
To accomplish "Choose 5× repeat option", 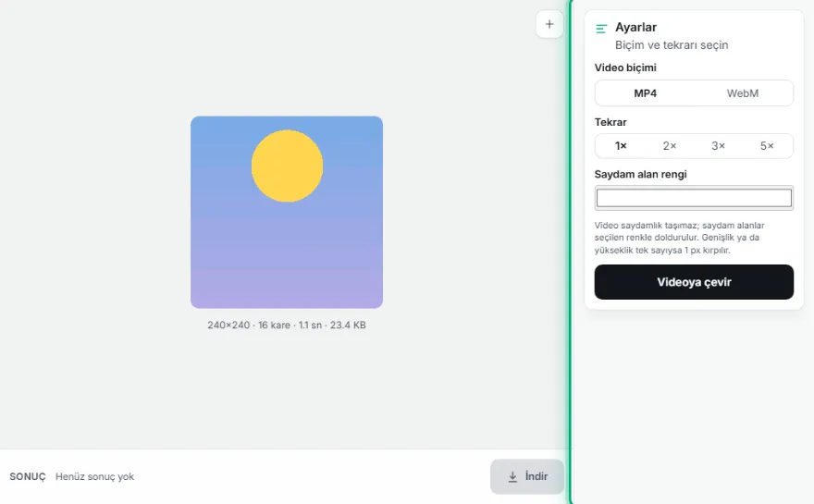I will click(x=767, y=146).
